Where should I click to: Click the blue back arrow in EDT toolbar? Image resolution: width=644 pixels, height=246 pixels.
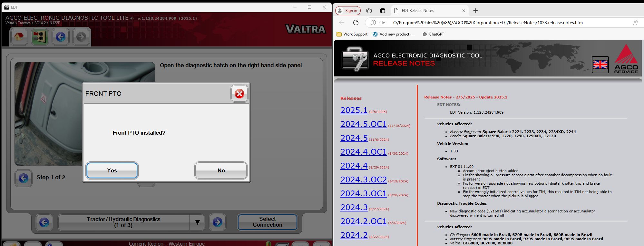pyautogui.click(x=61, y=37)
